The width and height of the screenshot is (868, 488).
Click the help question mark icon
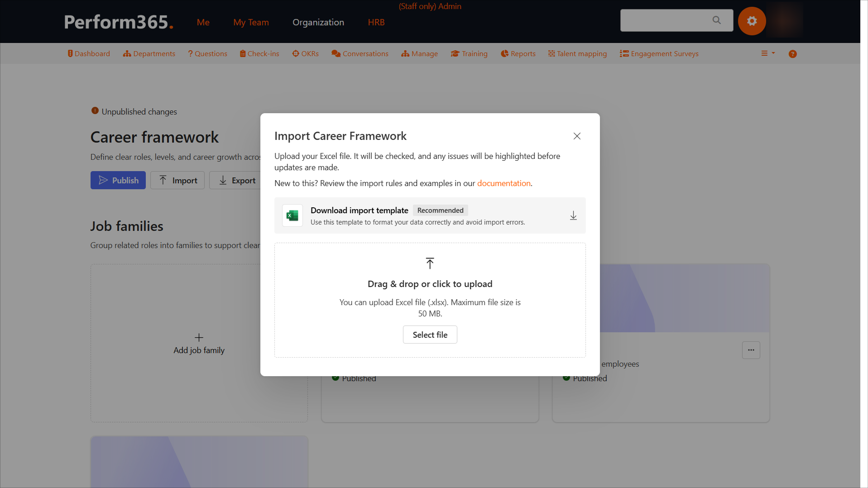pos(792,54)
